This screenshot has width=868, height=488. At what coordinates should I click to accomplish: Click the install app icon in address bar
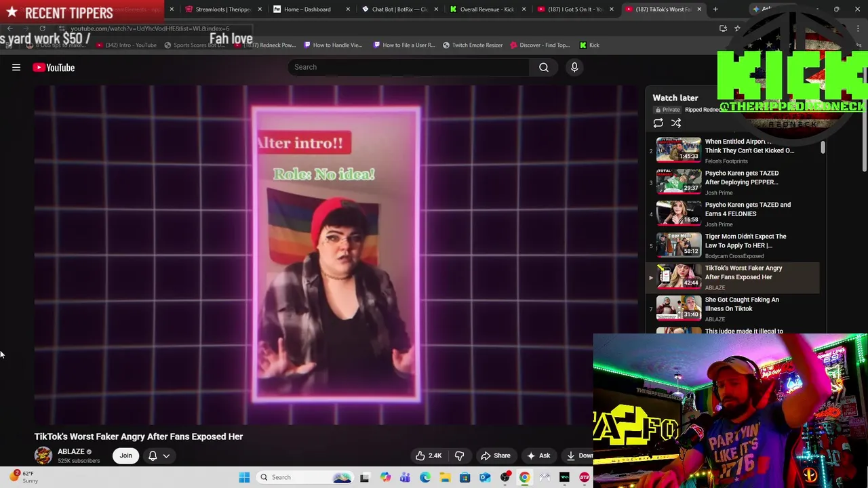point(723,28)
